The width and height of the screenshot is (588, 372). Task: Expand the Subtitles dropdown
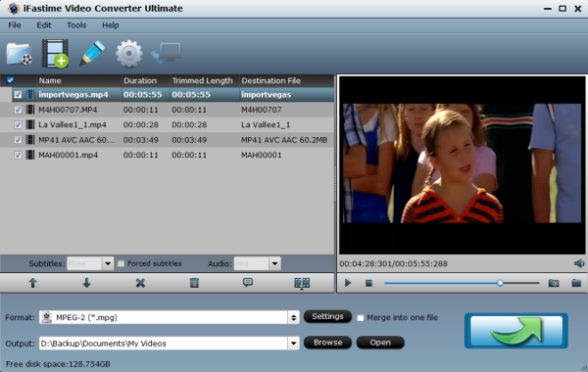click(108, 263)
